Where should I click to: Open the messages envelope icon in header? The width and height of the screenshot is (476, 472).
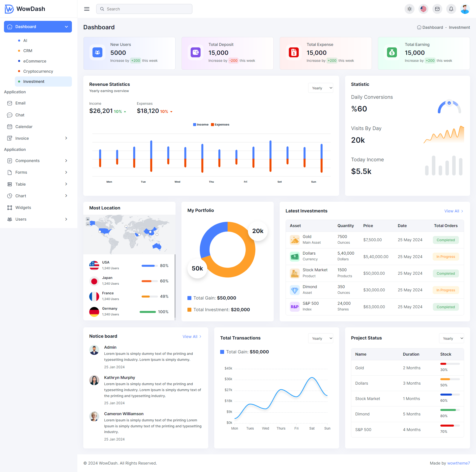pyautogui.click(x=437, y=9)
